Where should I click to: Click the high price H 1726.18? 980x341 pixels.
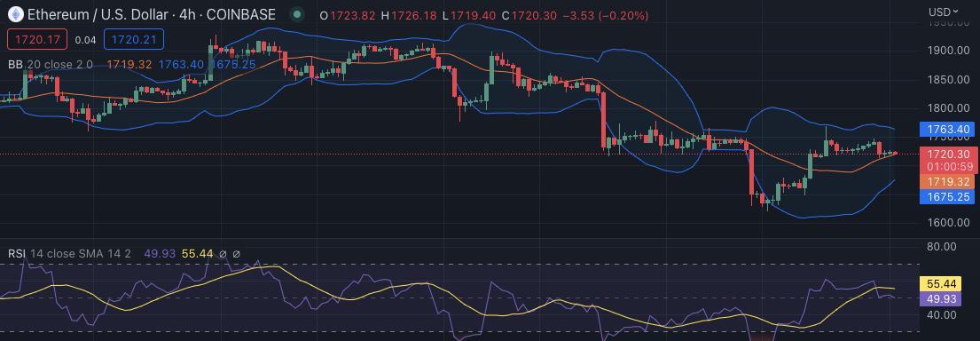tap(409, 15)
